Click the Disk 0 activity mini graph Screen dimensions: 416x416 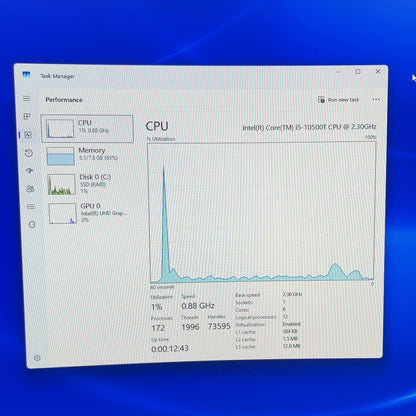coord(61,184)
